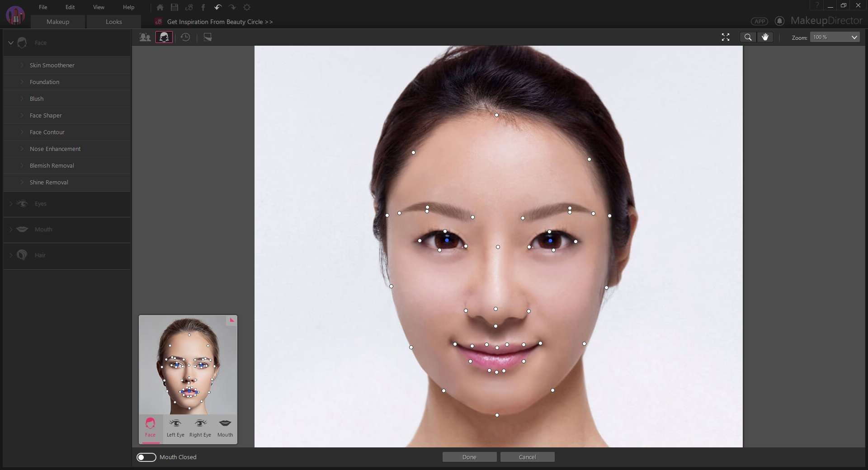Enter fullscreen preview mode
Image resolution: width=868 pixels, height=470 pixels.
pos(726,37)
